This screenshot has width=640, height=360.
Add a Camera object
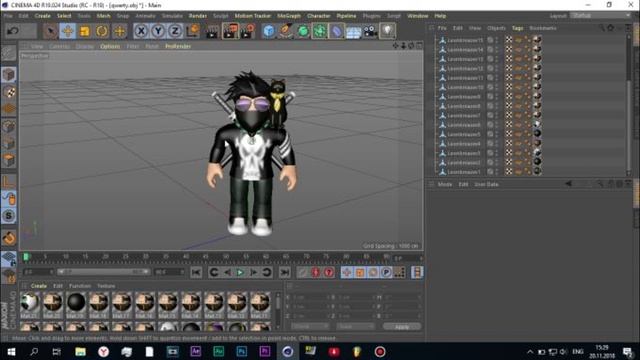tap(371, 31)
